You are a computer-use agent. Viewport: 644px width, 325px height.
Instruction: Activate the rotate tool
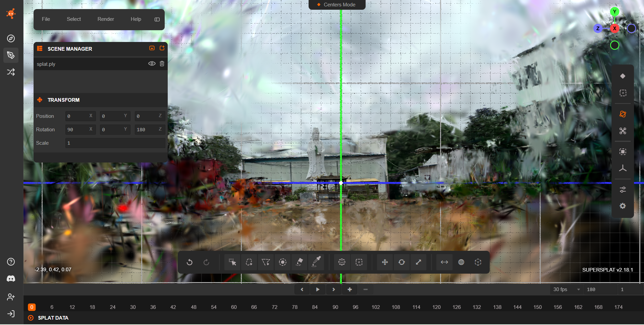[x=401, y=262]
